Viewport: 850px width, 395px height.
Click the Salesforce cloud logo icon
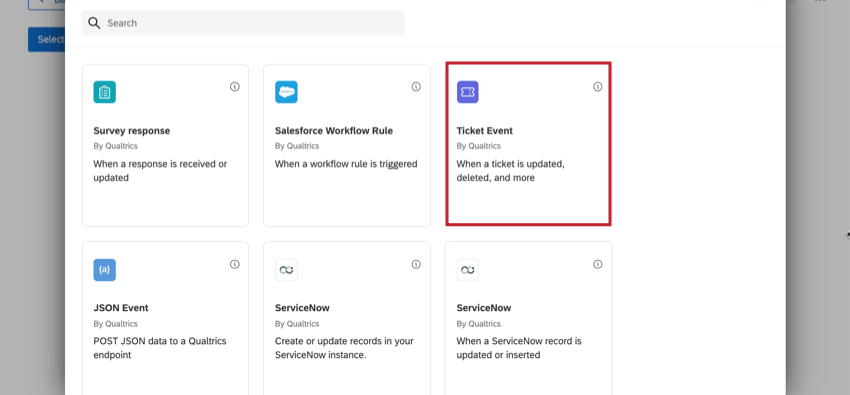[x=286, y=92]
